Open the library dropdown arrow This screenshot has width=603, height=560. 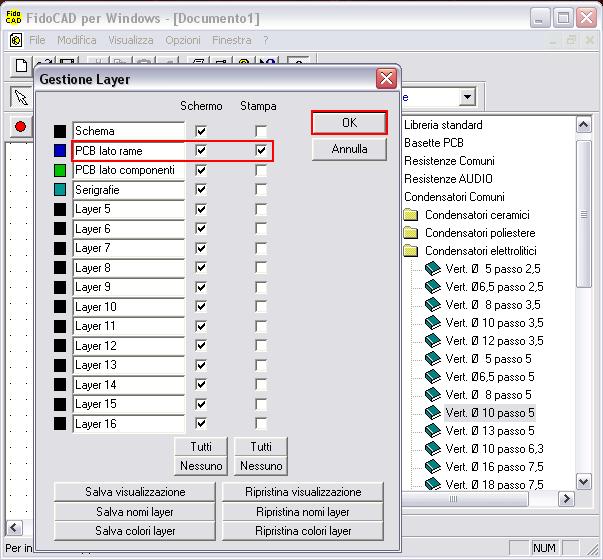point(467,97)
